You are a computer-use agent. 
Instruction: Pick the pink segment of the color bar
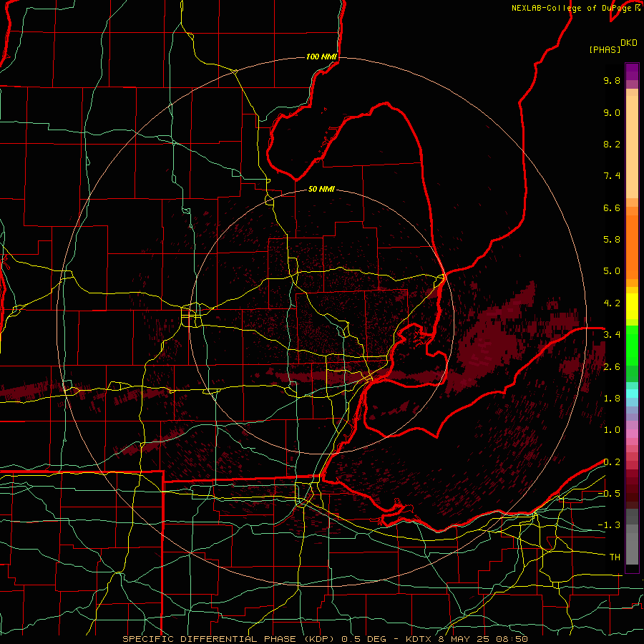632,434
